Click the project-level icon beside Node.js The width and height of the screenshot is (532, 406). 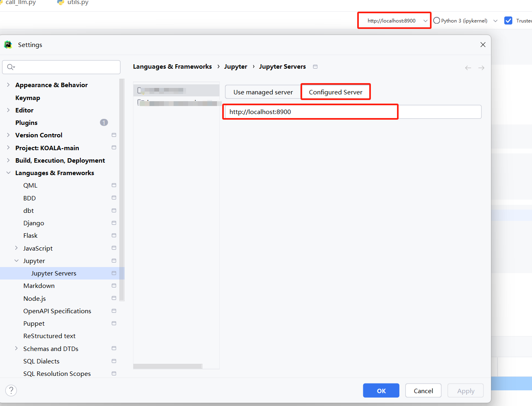114,298
